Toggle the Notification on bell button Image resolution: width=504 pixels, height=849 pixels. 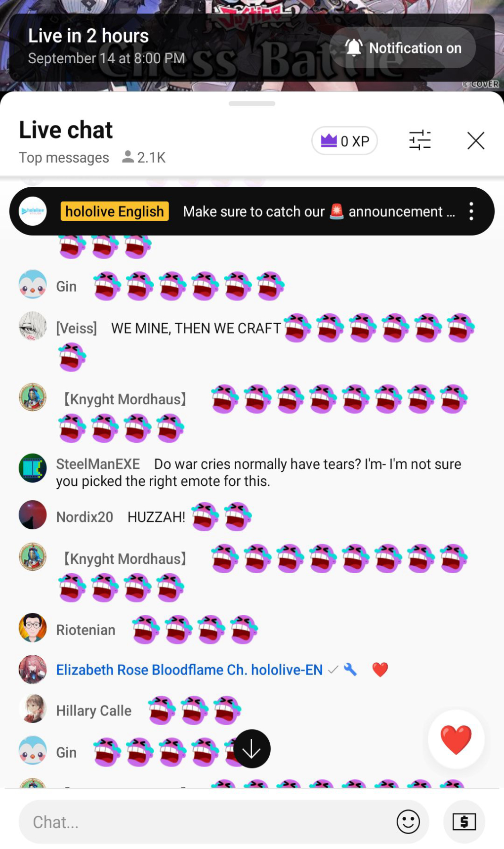[403, 48]
